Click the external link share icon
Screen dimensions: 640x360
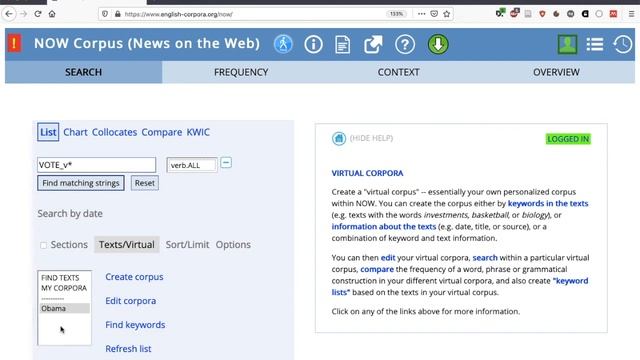tap(373, 44)
